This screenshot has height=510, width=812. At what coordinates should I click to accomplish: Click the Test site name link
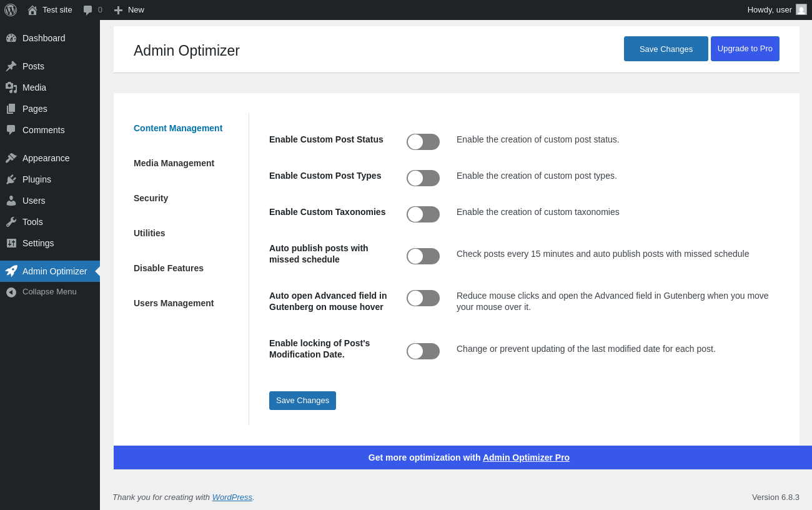57,10
